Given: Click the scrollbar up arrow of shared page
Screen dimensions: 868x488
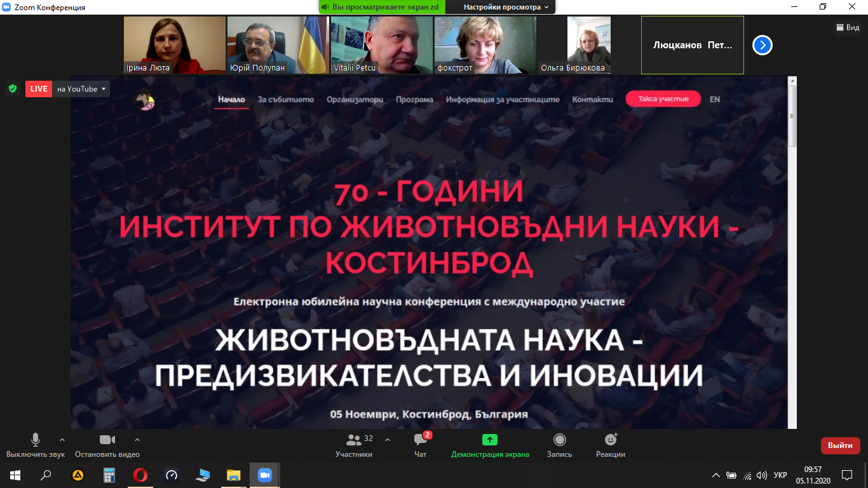Looking at the screenshot, I should 792,81.
